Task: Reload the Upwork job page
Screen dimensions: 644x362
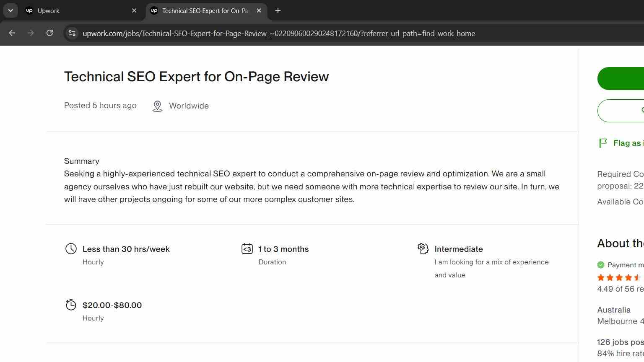Action: [49, 33]
